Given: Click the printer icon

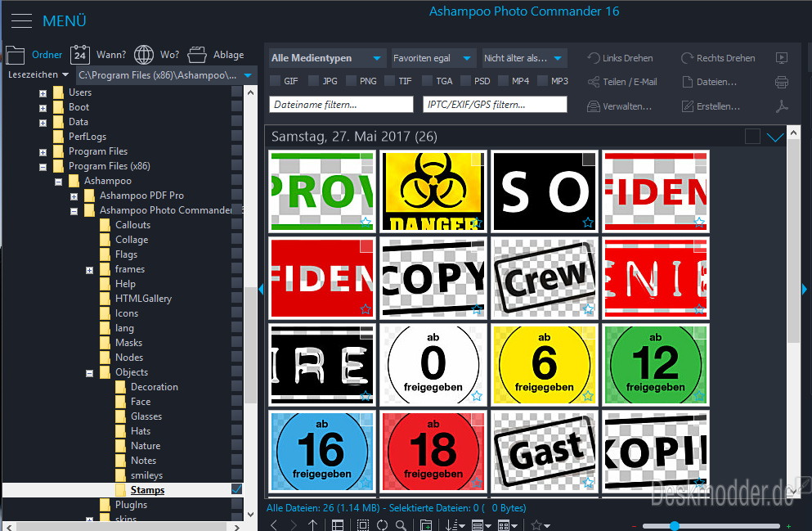Looking at the screenshot, I should point(782,82).
